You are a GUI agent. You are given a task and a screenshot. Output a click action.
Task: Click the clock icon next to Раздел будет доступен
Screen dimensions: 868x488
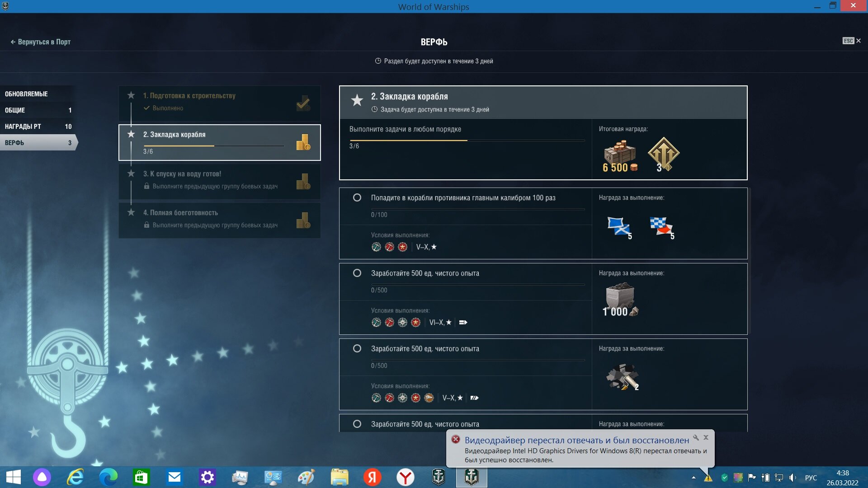click(x=378, y=61)
